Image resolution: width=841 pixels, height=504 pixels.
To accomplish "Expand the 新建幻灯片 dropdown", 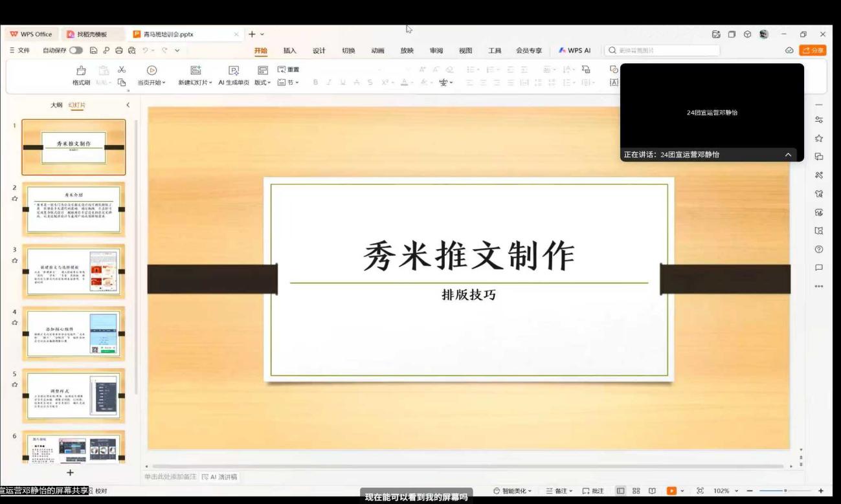I will point(196,83).
